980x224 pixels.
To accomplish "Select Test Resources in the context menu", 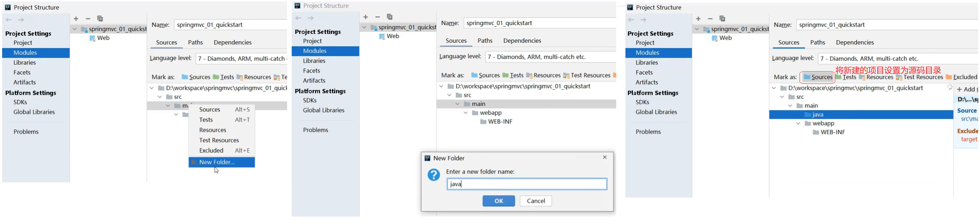I will (x=219, y=140).
